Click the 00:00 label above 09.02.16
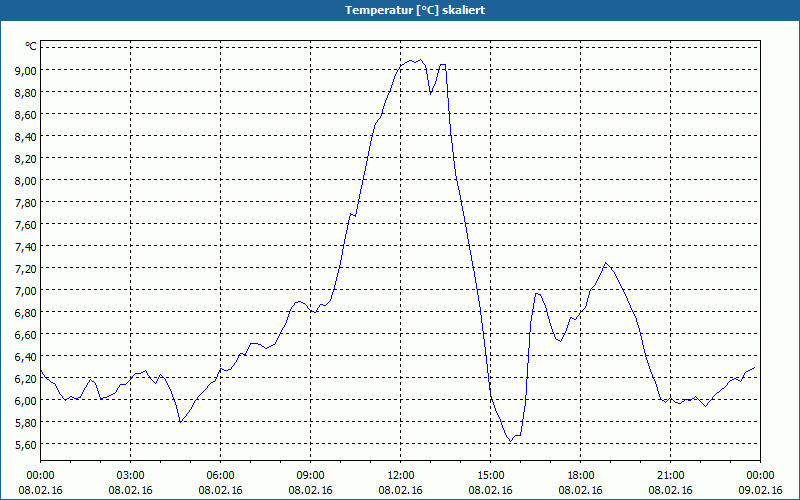Viewport: 800px width, 500px height. [760, 476]
